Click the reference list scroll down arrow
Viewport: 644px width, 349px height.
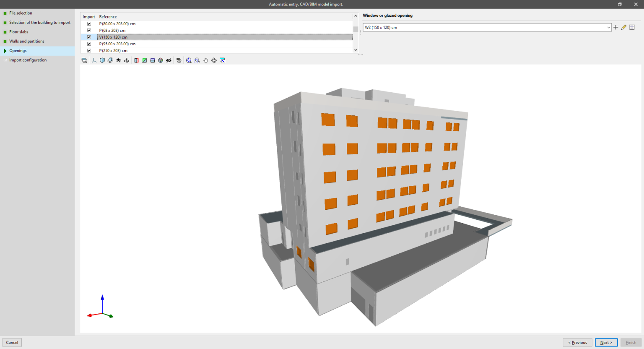355,50
